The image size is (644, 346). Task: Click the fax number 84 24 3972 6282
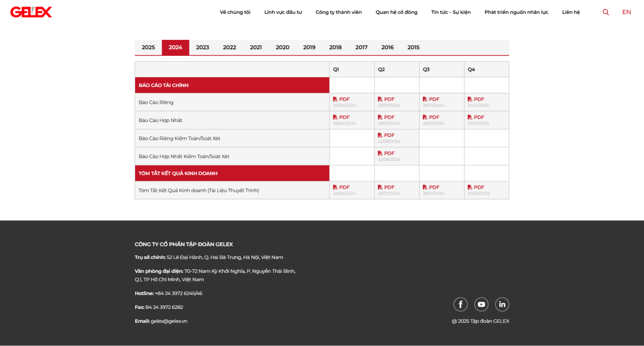click(164, 307)
